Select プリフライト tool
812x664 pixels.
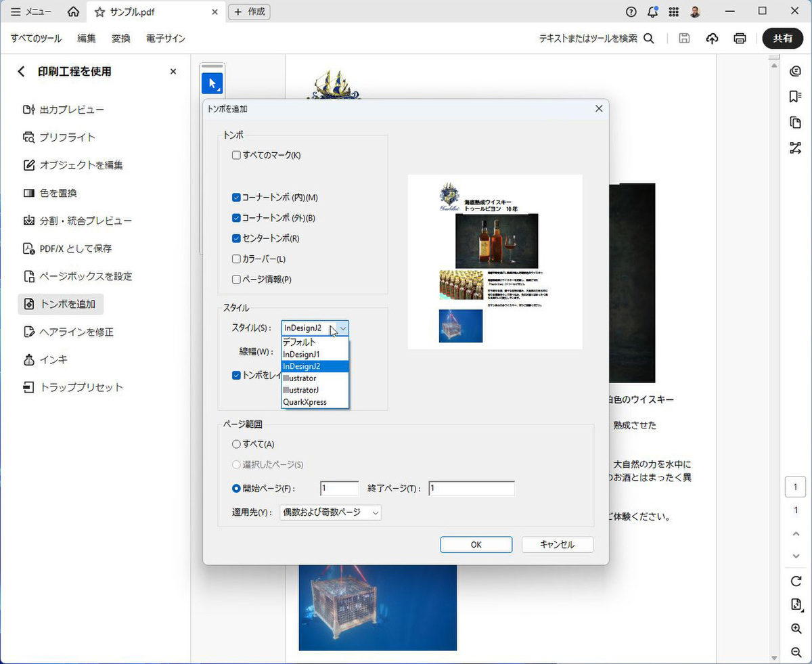(60, 137)
